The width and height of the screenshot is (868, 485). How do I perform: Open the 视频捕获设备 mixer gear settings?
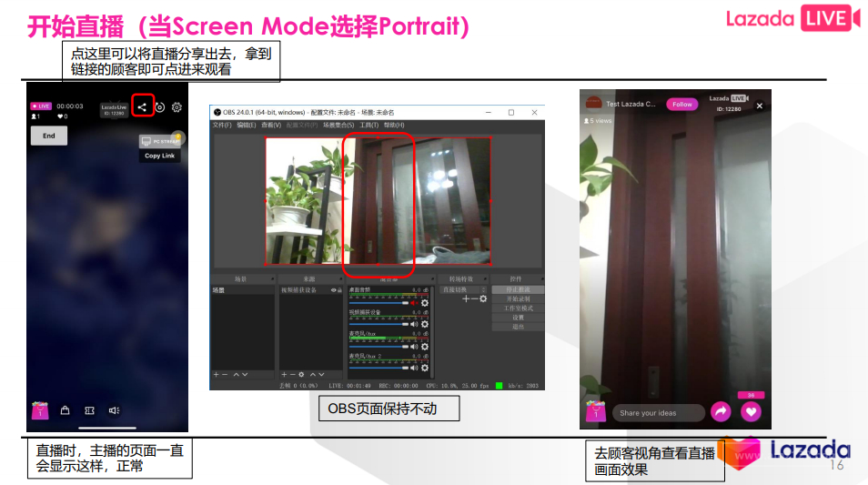pyautogui.click(x=425, y=324)
